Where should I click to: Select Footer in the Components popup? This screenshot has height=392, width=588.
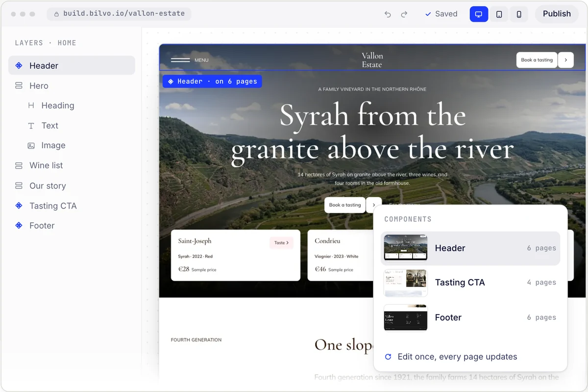pyautogui.click(x=470, y=317)
